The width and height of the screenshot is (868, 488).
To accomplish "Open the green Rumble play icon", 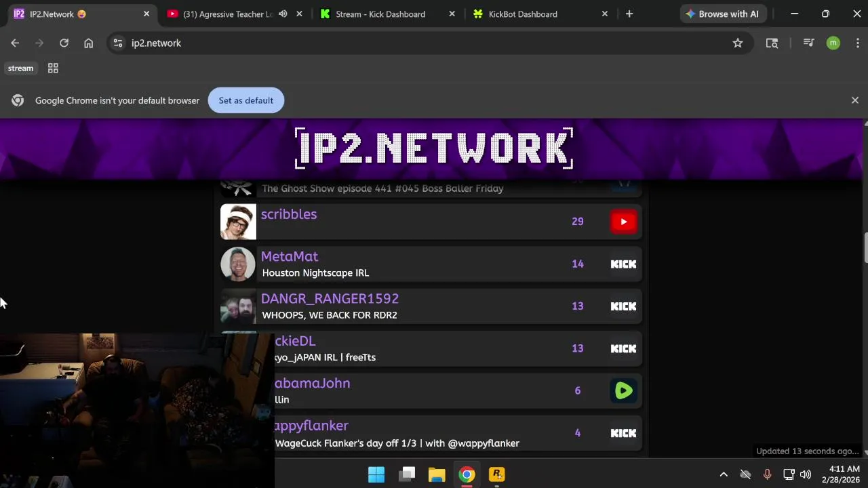I will click(623, 390).
